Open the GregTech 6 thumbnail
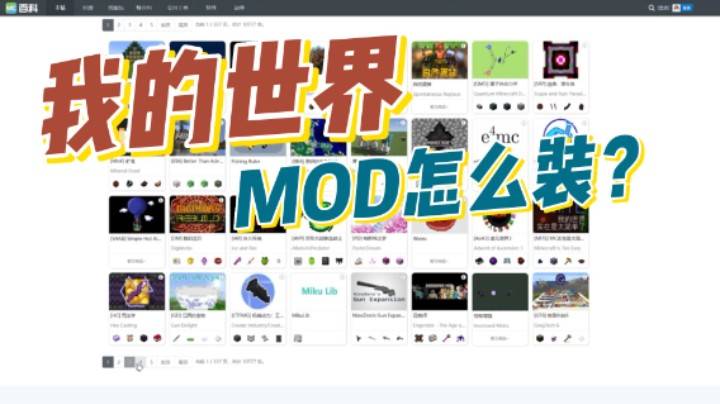Screen dimensions: 720x404 561,292
